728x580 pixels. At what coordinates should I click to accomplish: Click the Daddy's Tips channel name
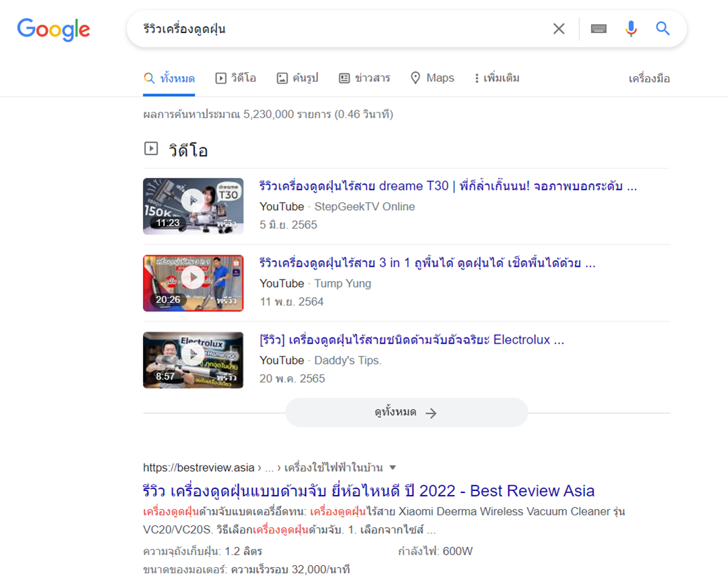[348, 360]
